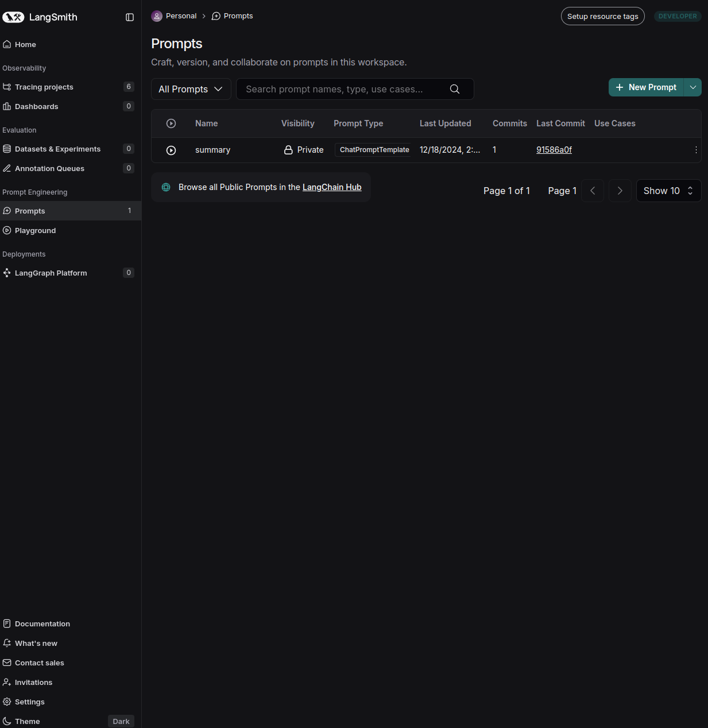Click the Contact sales envelope icon
708x728 pixels.
point(7,663)
